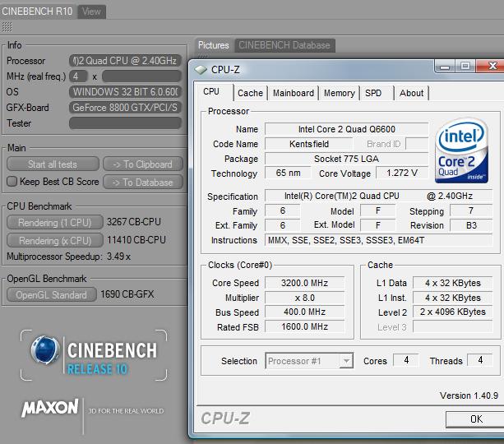Open the Memory tab in CPU-Z

pos(340,93)
